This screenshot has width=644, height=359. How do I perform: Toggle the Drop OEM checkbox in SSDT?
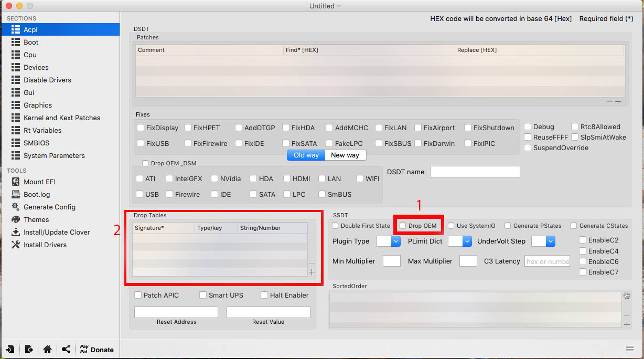pyautogui.click(x=403, y=226)
